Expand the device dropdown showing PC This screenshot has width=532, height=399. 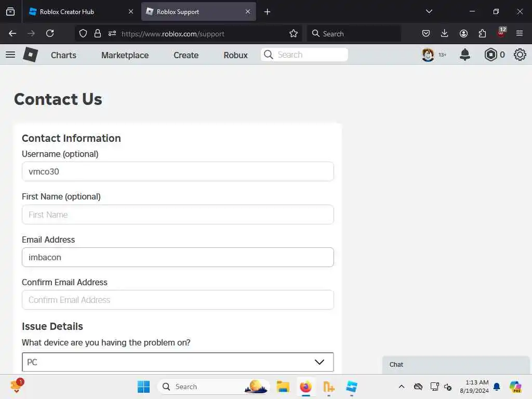(x=178, y=362)
